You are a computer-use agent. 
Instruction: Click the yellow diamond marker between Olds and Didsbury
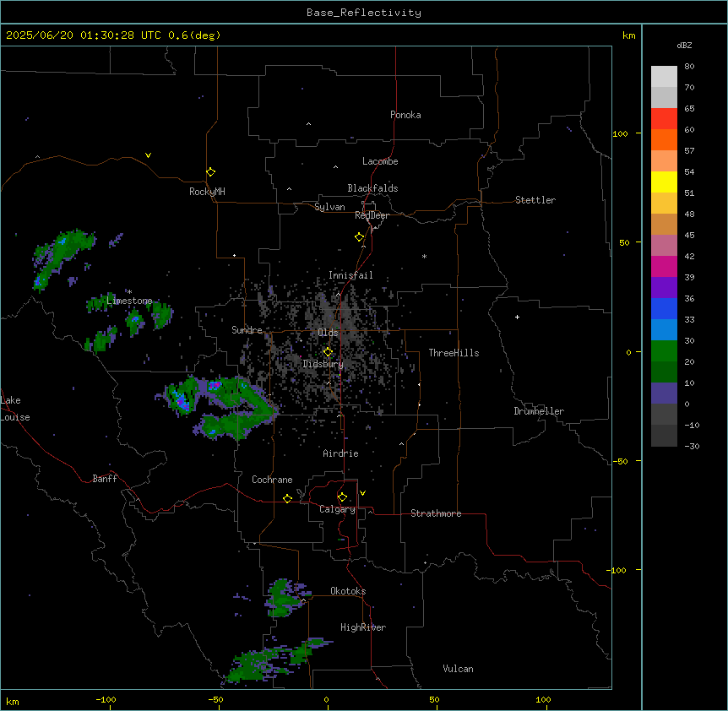point(328,352)
